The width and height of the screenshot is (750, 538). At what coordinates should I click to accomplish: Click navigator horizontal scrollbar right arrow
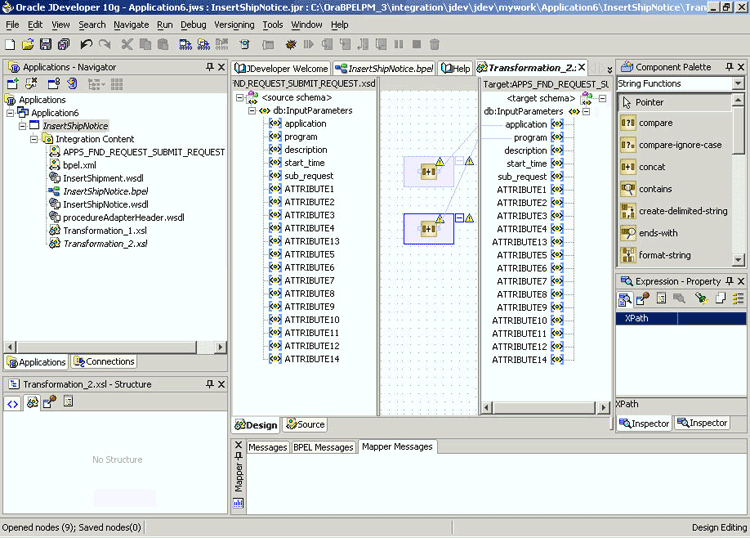point(220,347)
